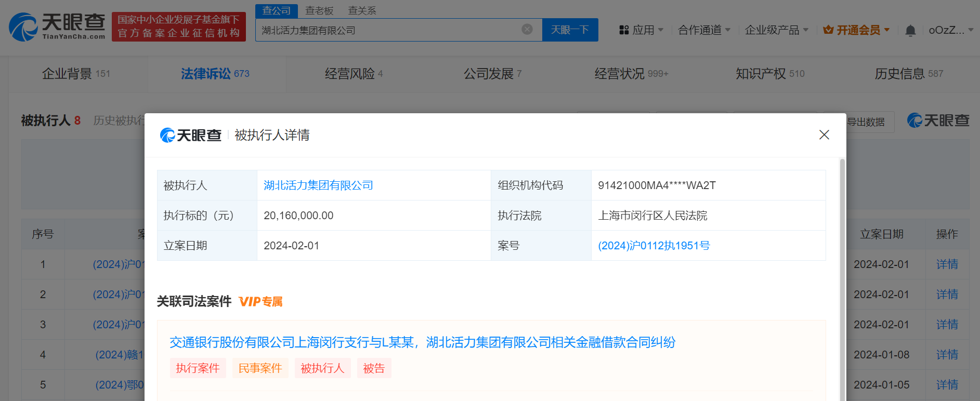Click the Tianyancha logo in dialog header
The height and width of the screenshot is (401, 980).
click(190, 135)
